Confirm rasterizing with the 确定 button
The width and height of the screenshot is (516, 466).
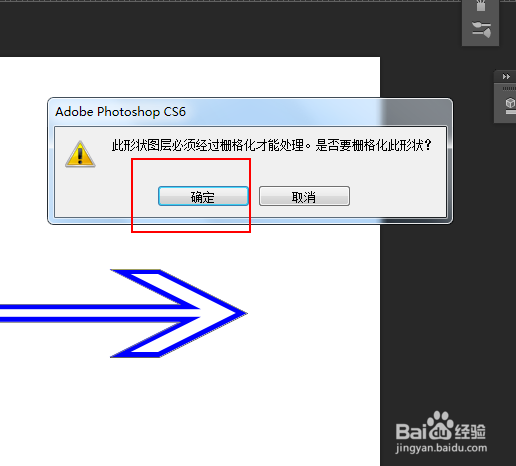(x=203, y=196)
